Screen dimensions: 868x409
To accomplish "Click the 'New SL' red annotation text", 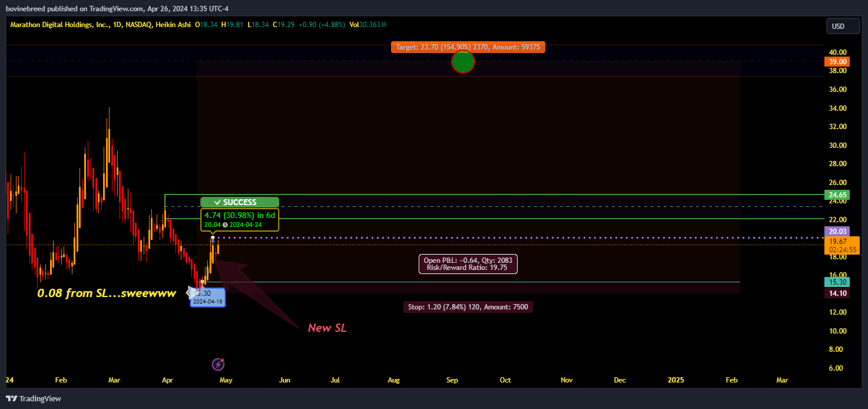I will [x=327, y=328].
